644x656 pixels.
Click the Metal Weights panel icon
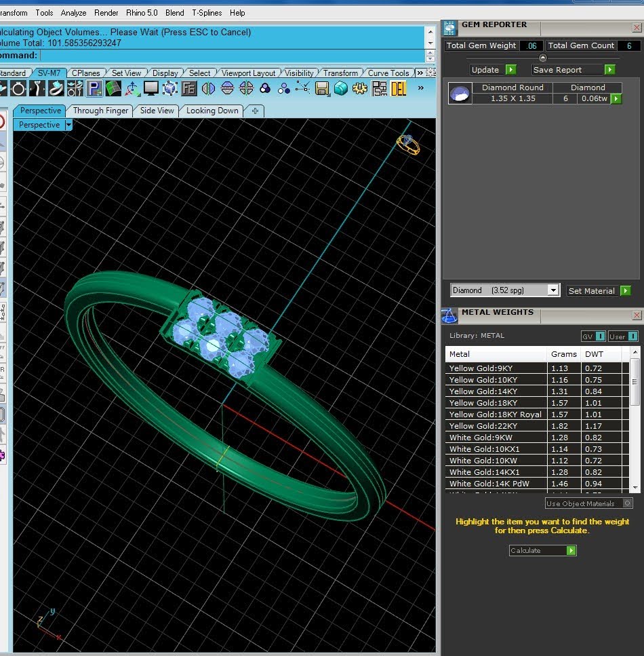coord(449,316)
